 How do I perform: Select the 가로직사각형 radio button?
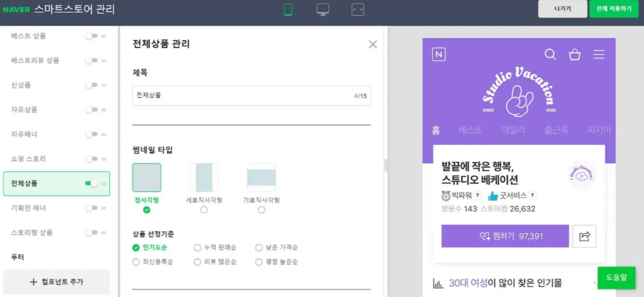coord(261,210)
